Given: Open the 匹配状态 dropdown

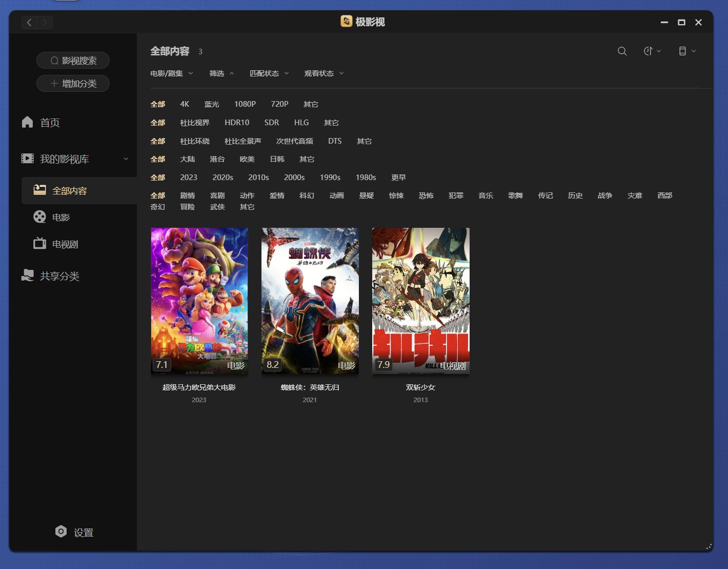Looking at the screenshot, I should [x=269, y=73].
